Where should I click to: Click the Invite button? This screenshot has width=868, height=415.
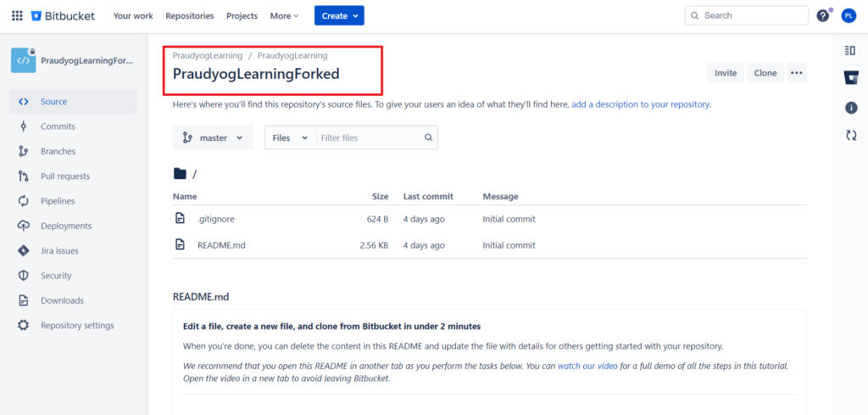pos(726,73)
